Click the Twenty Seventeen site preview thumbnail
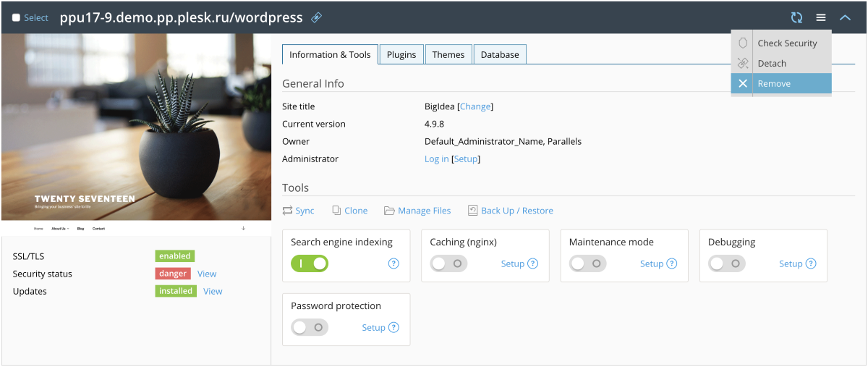Screen dimensions: 868x367 (x=136, y=134)
